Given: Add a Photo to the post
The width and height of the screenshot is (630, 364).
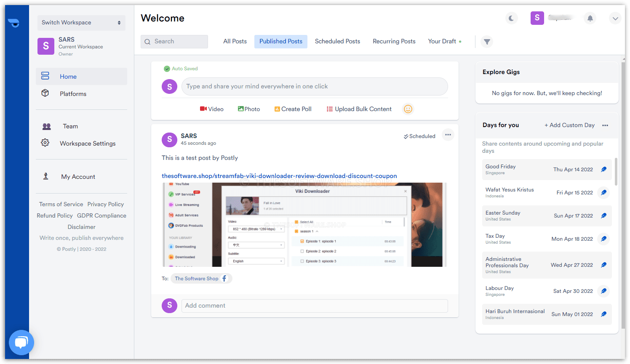Looking at the screenshot, I should point(249,109).
